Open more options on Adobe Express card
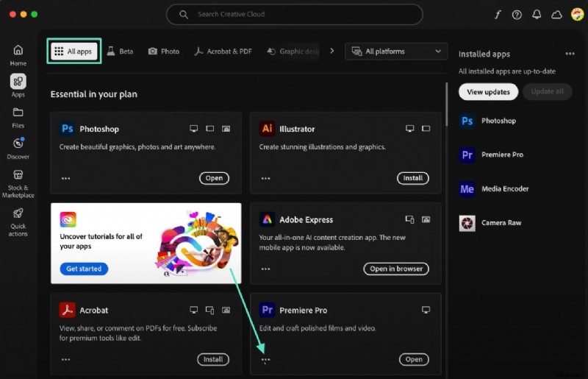 pos(265,269)
